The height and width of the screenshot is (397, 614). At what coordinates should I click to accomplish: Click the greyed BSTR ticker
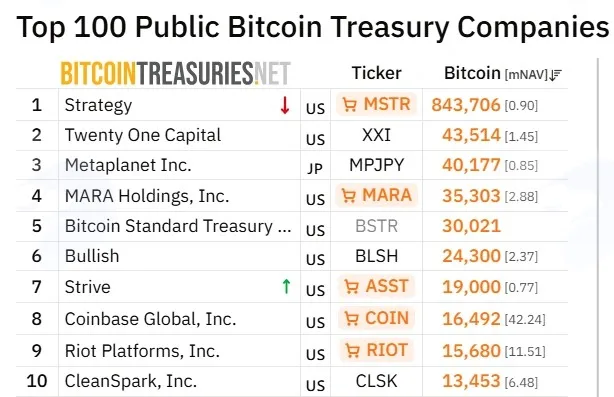click(x=376, y=226)
